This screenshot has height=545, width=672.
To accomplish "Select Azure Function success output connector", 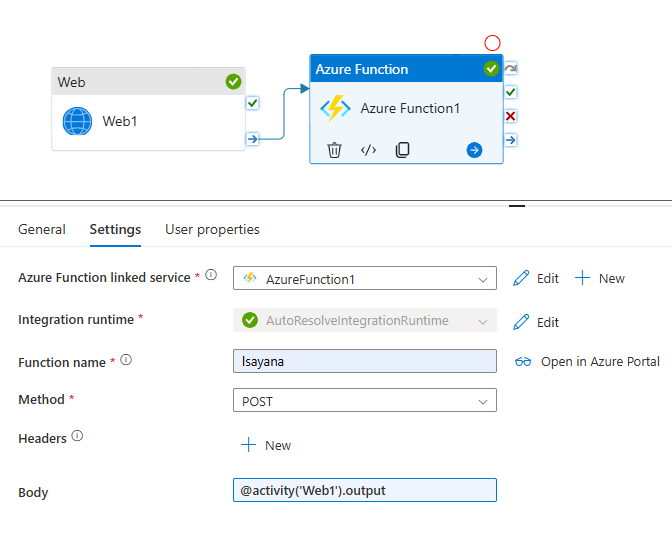I will [x=510, y=92].
